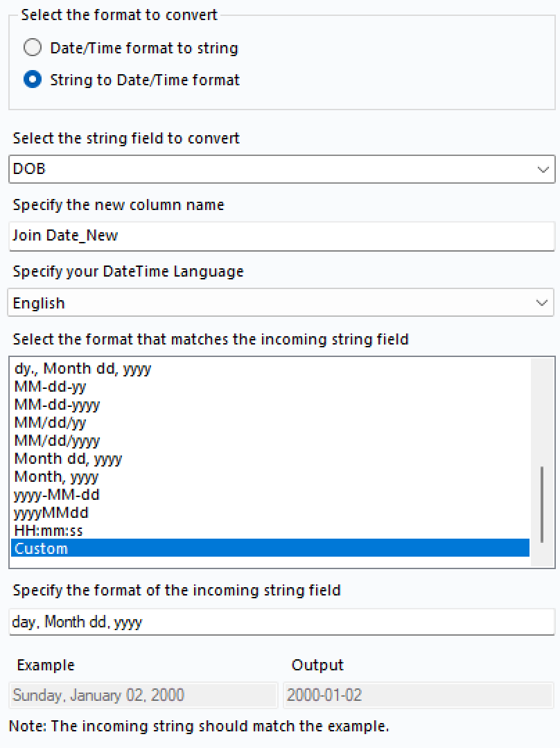
Task: Choose the yyyyMMdd format entry
Action: tap(51, 513)
